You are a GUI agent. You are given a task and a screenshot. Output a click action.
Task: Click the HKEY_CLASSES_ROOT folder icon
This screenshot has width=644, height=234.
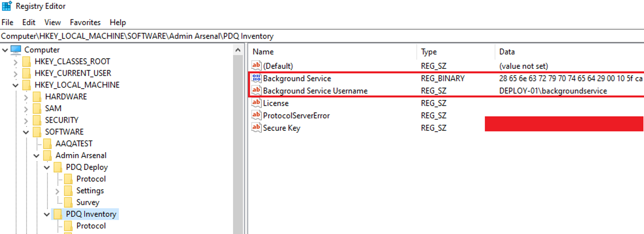26,61
